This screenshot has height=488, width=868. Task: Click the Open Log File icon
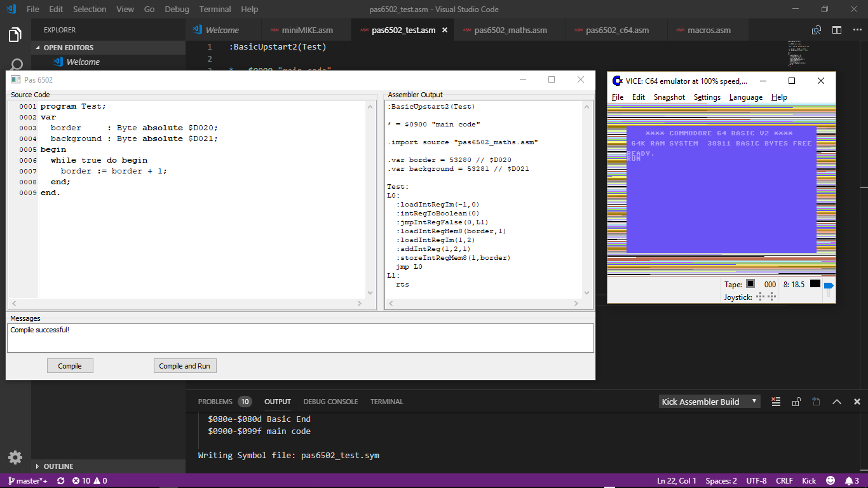[817, 402]
